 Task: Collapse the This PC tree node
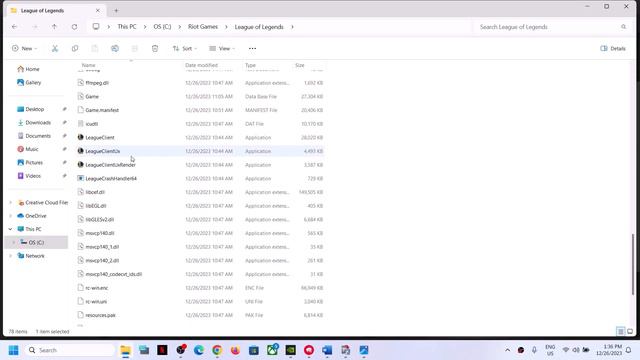tap(11, 229)
